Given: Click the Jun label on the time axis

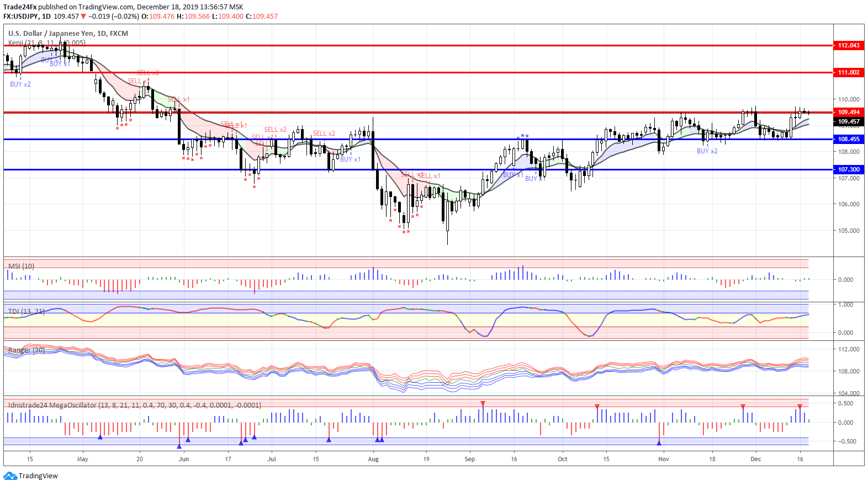Looking at the screenshot, I should coord(184,459).
